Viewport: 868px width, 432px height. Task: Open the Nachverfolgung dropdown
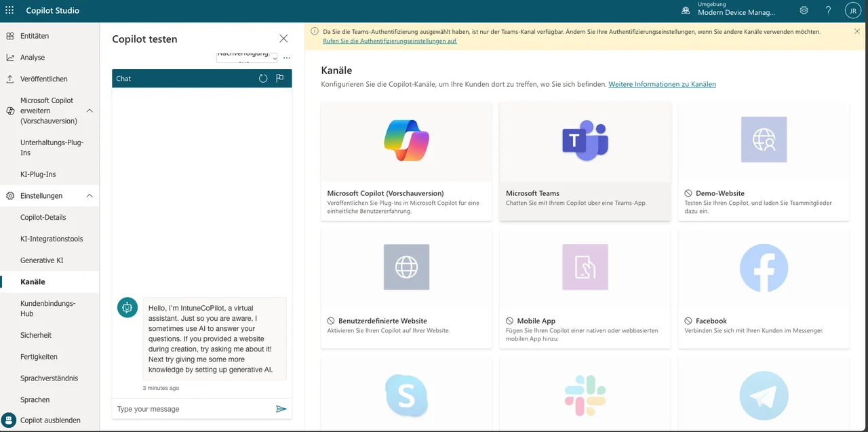point(247,57)
